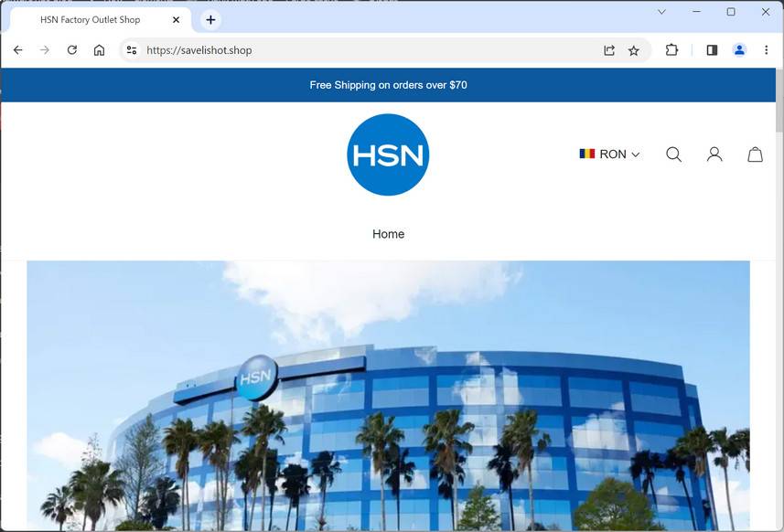
Task: Bookmark this page with the star icon
Action: tap(633, 50)
